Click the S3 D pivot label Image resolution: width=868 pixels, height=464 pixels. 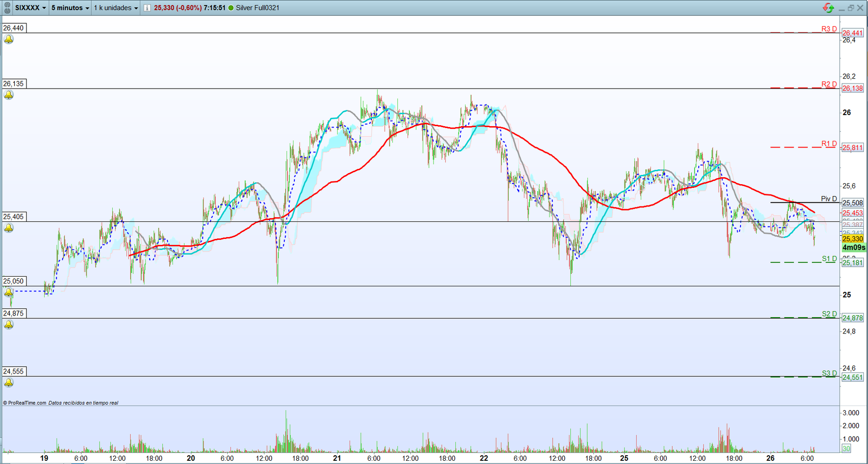point(830,373)
